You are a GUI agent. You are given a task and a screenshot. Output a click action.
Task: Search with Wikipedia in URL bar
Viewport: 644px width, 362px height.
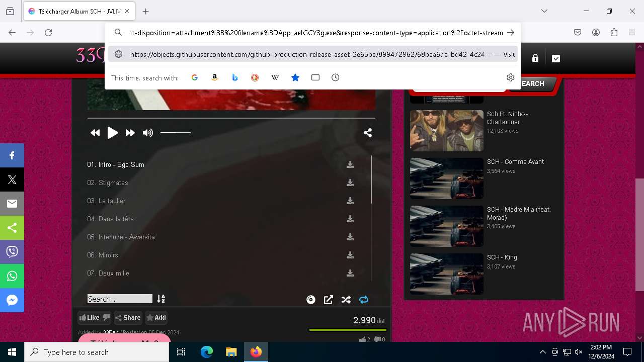click(275, 77)
